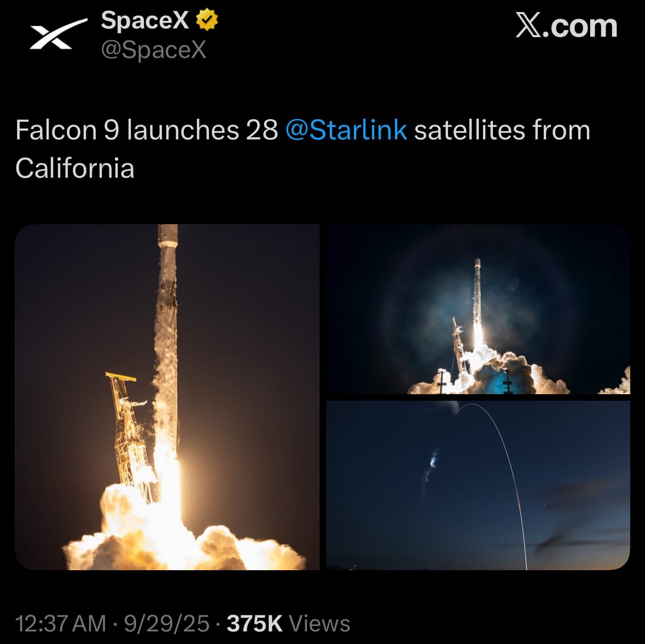
Task: Click the Views label
Action: coord(319,624)
